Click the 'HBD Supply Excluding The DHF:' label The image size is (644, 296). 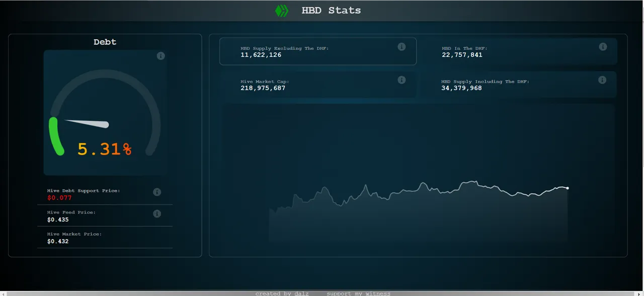tap(285, 48)
